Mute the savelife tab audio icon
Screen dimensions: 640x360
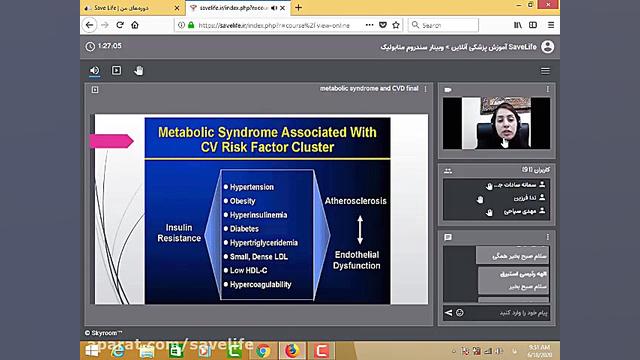[274, 8]
